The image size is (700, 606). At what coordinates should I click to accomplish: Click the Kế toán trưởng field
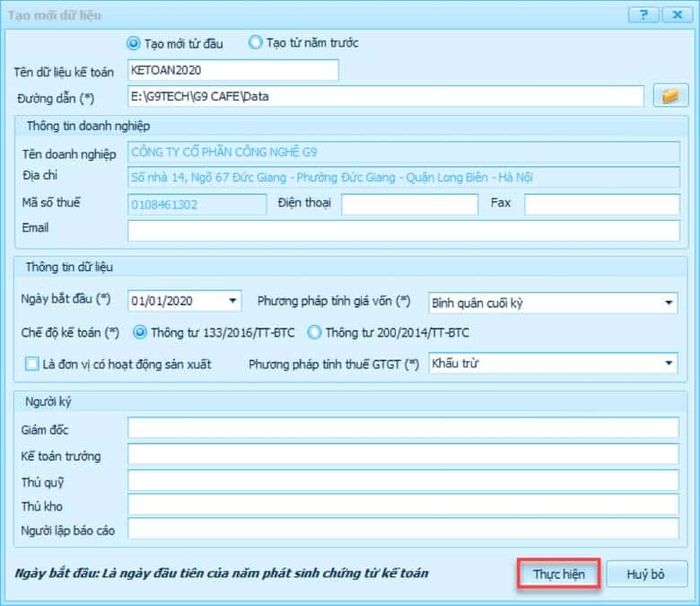coord(404,454)
